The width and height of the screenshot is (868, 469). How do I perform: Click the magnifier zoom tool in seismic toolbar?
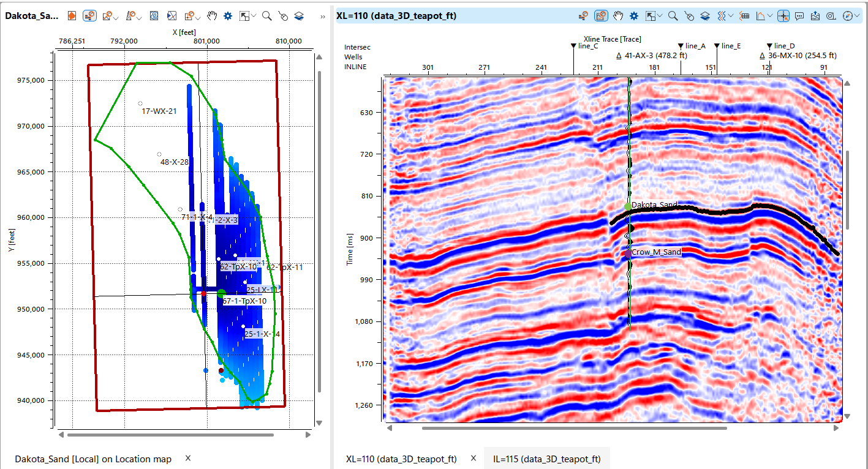click(673, 16)
